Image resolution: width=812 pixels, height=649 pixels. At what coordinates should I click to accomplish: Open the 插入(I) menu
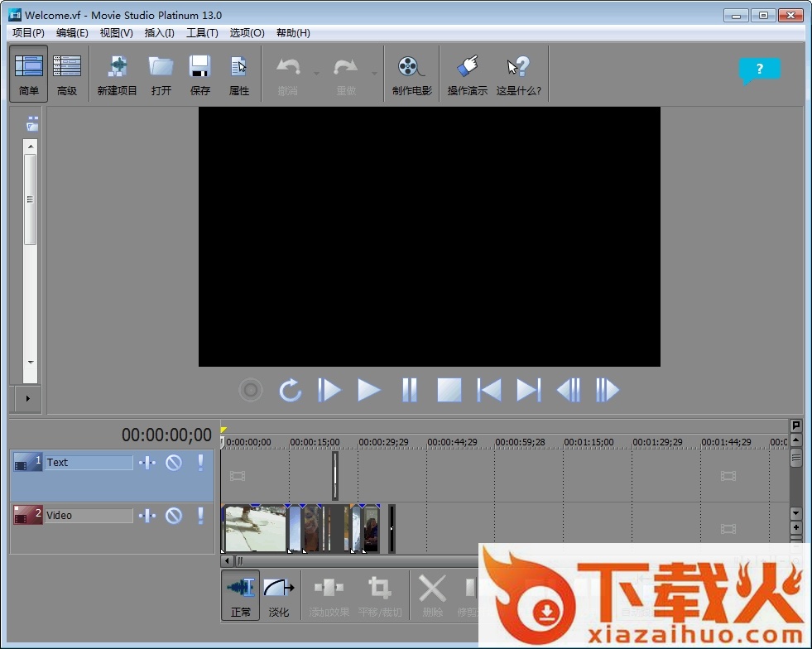pos(159,32)
